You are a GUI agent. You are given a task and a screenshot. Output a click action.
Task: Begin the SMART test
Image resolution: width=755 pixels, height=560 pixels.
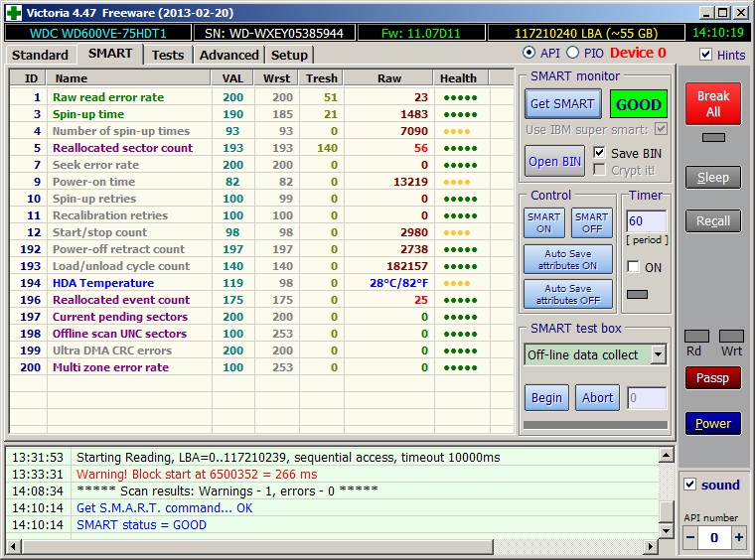pos(546,398)
